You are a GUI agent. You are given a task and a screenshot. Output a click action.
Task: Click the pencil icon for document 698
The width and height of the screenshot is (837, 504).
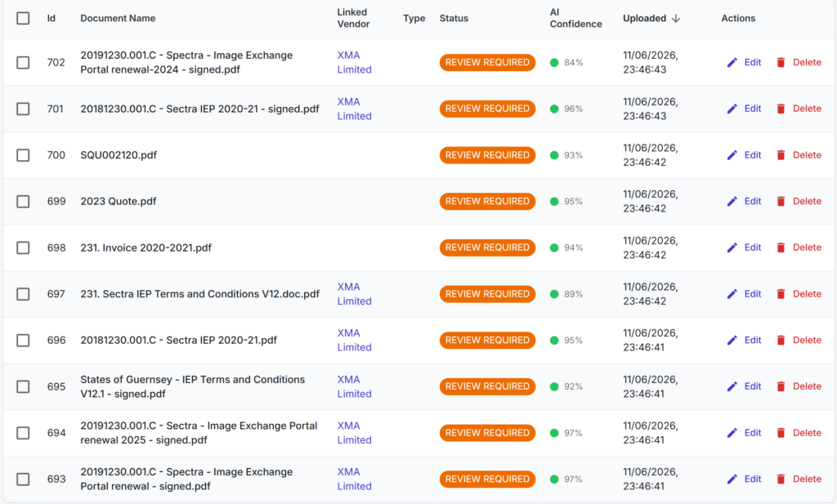(x=732, y=248)
